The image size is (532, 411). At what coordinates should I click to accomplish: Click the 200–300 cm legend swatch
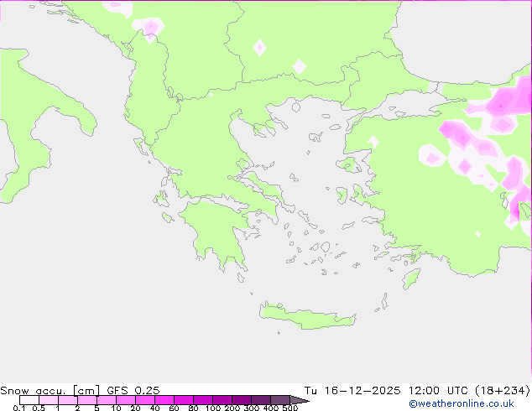(242, 400)
